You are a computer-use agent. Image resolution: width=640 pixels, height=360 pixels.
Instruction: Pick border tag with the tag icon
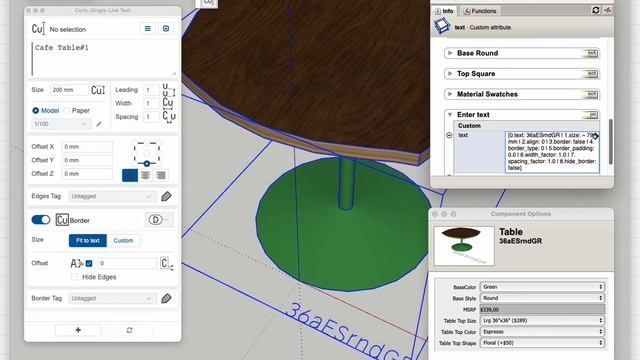pos(166,298)
